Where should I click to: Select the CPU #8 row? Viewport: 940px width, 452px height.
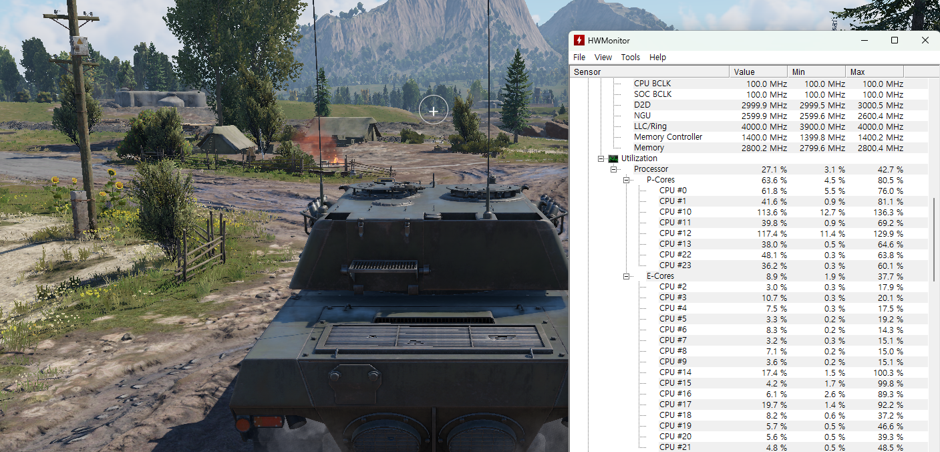749,351
